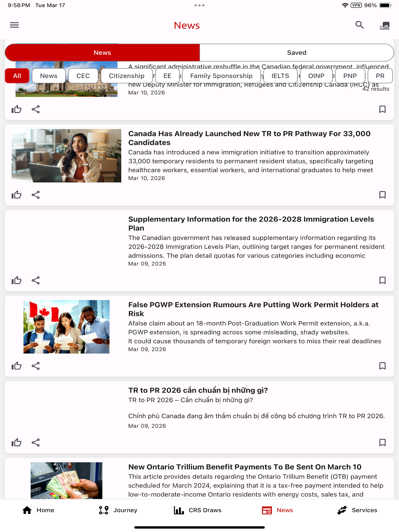Like the TR to PR 2026 Vietnamese article
This screenshot has height=532, width=399.
point(17,442)
